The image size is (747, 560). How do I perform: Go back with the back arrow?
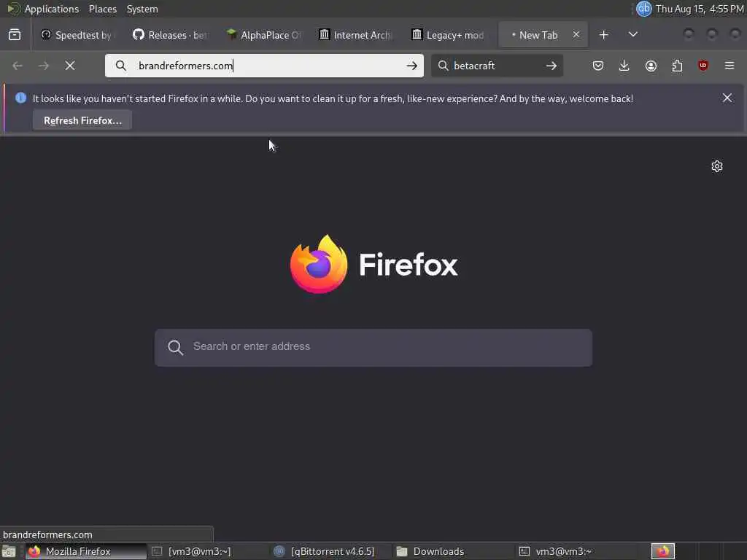(18, 66)
